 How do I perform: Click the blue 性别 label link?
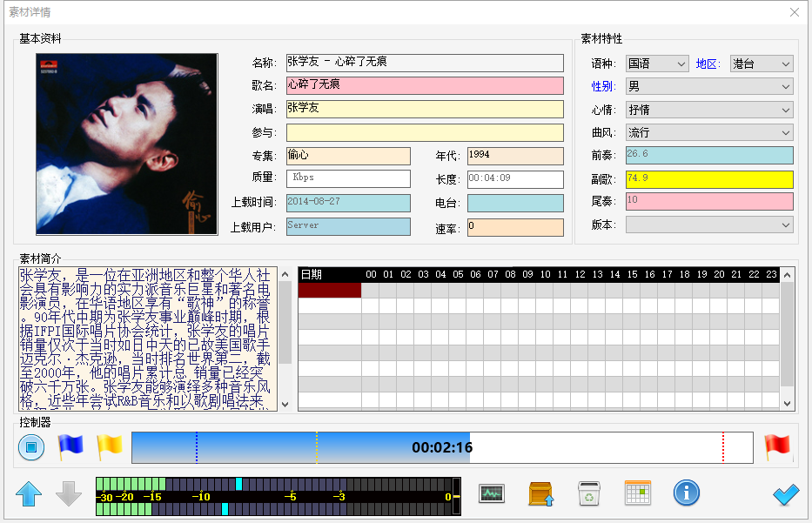click(603, 86)
